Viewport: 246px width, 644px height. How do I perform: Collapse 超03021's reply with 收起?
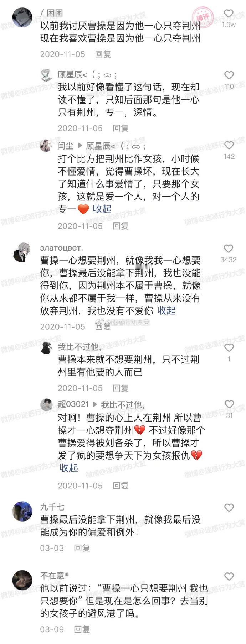[x=68, y=468]
